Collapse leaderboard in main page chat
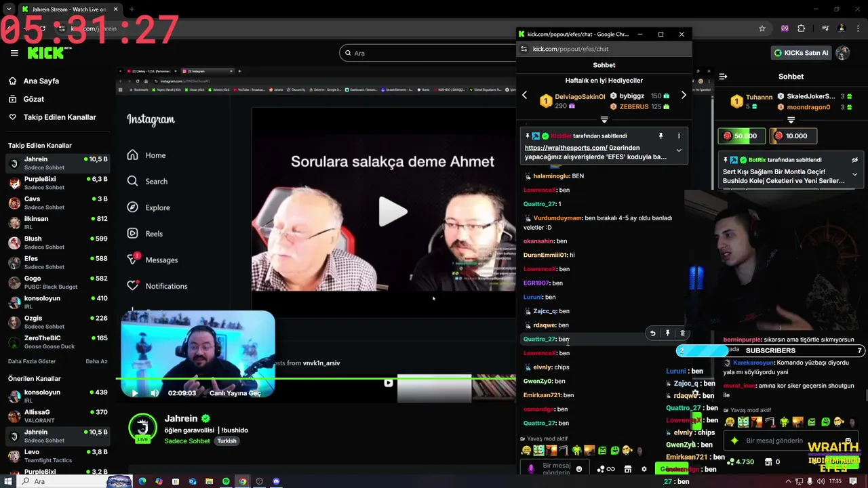 791,120
